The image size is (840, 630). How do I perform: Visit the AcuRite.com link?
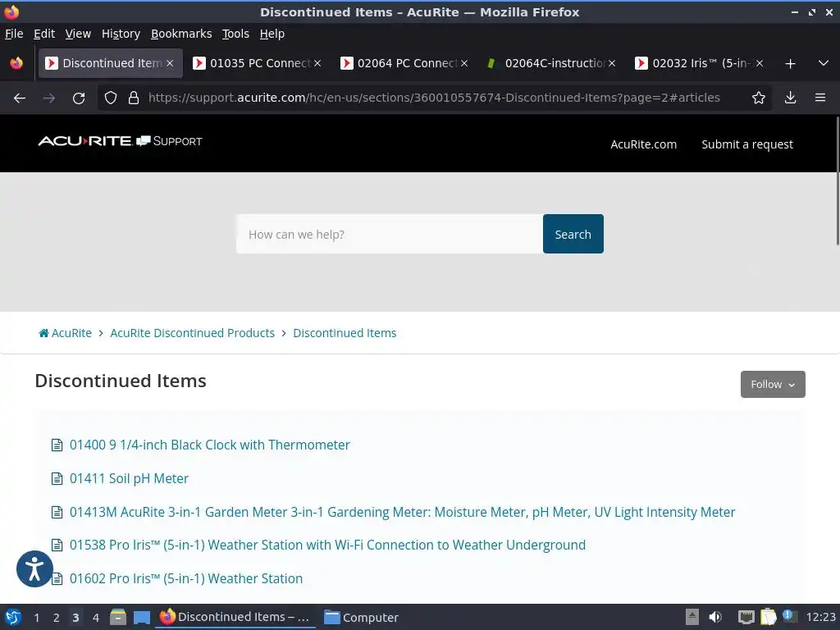click(643, 144)
